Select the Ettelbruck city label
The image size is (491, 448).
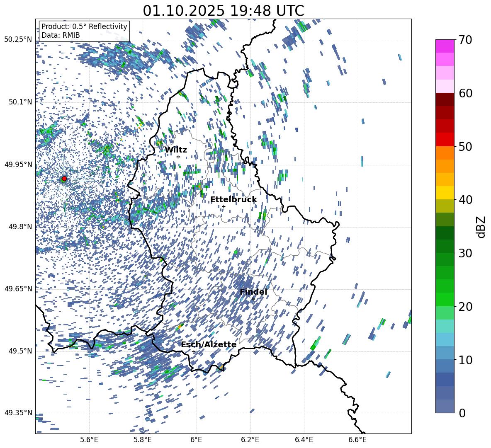(233, 200)
